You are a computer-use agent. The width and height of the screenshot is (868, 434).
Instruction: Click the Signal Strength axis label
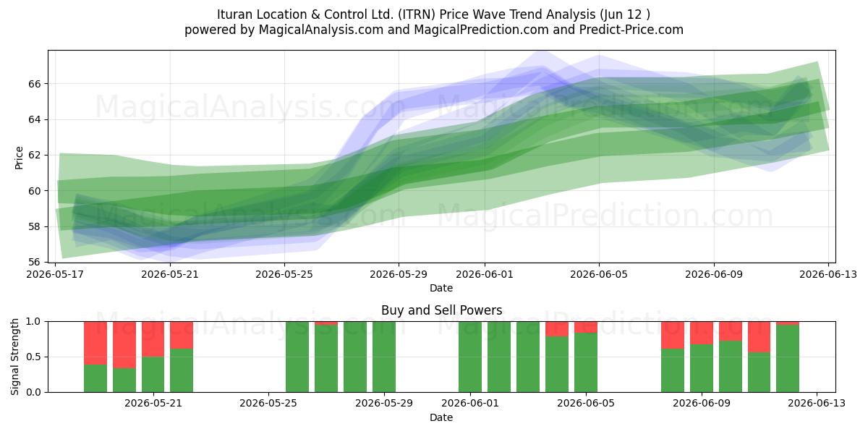[15, 357]
